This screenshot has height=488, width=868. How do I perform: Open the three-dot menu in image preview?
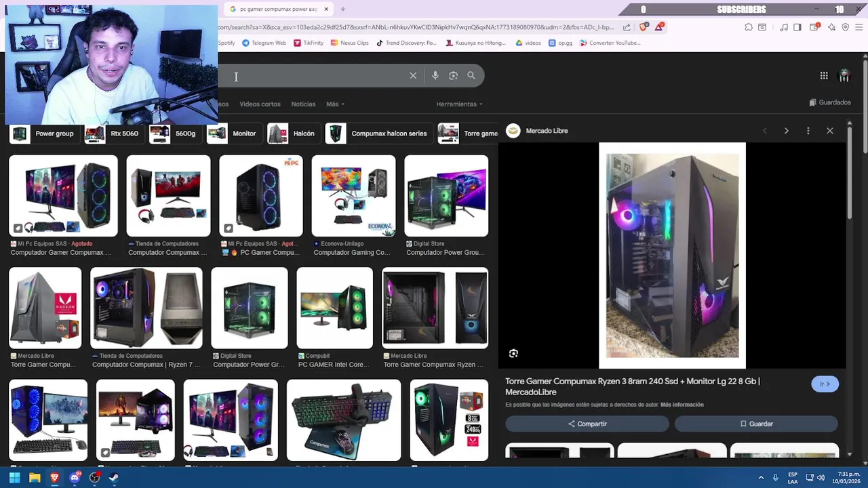tap(808, 131)
